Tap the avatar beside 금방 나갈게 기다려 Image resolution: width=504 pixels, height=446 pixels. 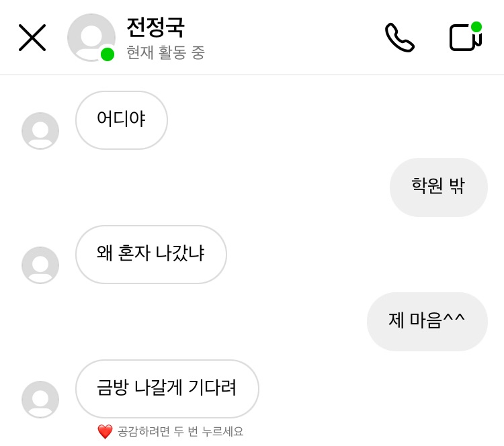[x=40, y=399]
